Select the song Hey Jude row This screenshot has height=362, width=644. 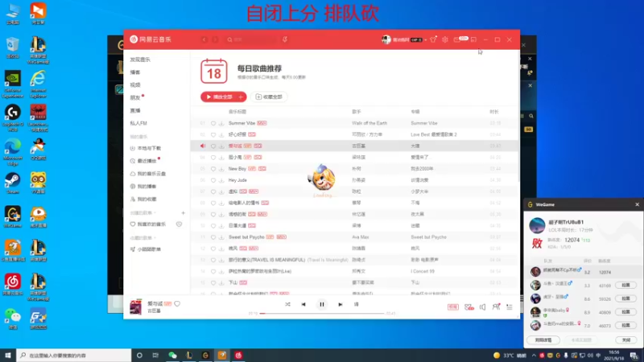[x=354, y=180]
